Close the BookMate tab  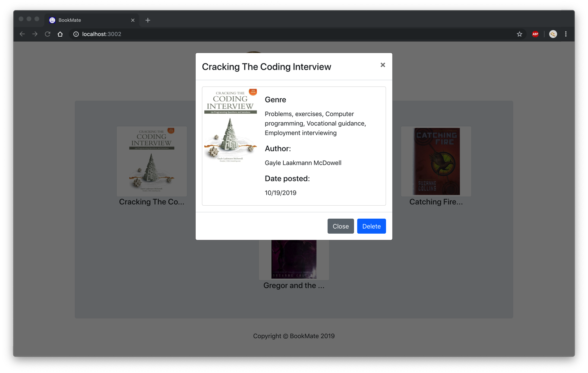coord(133,20)
